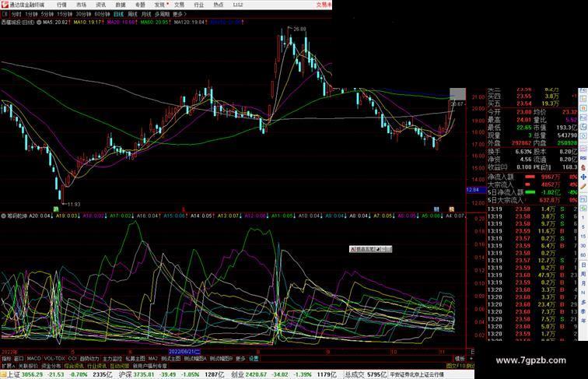This screenshot has height=379, width=588.
Task: Open the 资讯 menu
Action: coord(100,5)
